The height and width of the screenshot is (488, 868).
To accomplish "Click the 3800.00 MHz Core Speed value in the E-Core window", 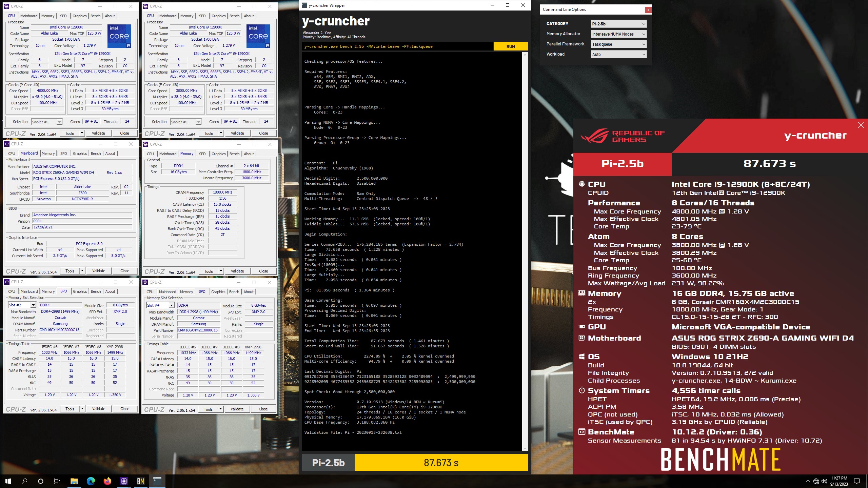I will 186,90.
